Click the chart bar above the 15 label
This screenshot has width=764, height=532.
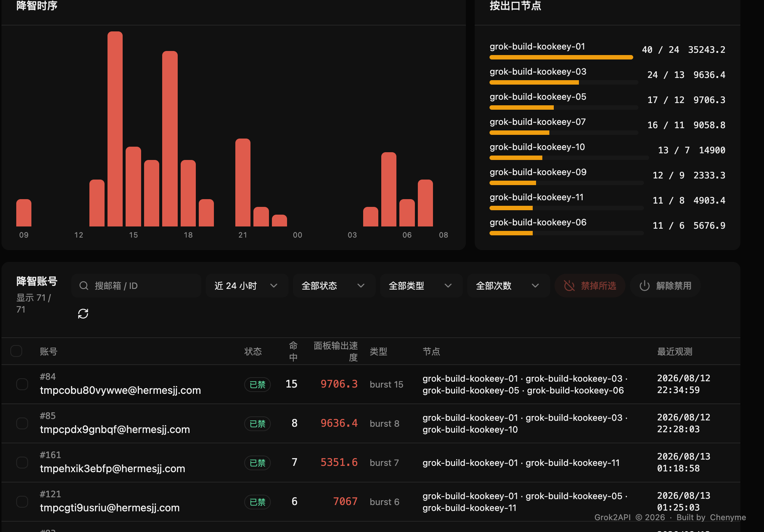(x=133, y=187)
